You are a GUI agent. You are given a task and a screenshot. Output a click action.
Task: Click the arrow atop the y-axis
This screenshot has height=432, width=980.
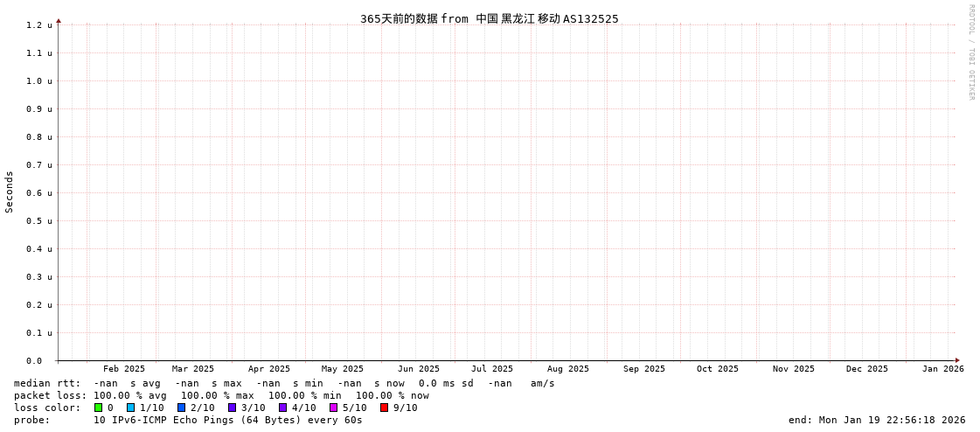[x=59, y=20]
